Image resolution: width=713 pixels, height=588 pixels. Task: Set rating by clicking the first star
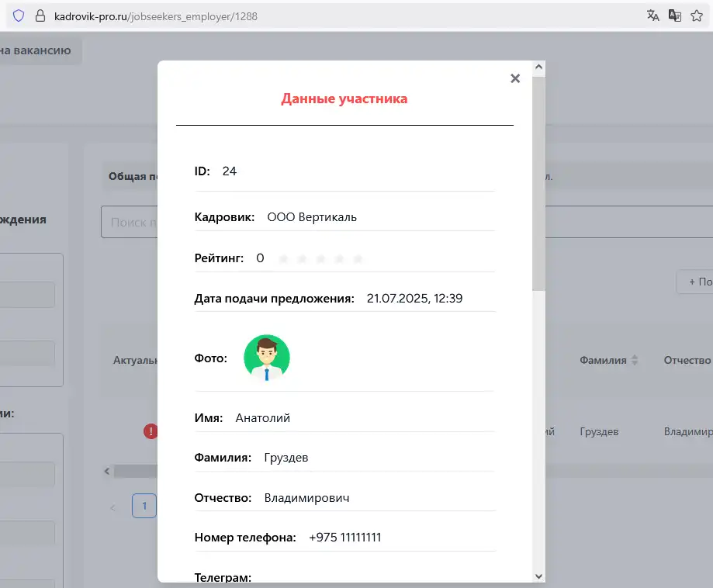[x=283, y=259]
